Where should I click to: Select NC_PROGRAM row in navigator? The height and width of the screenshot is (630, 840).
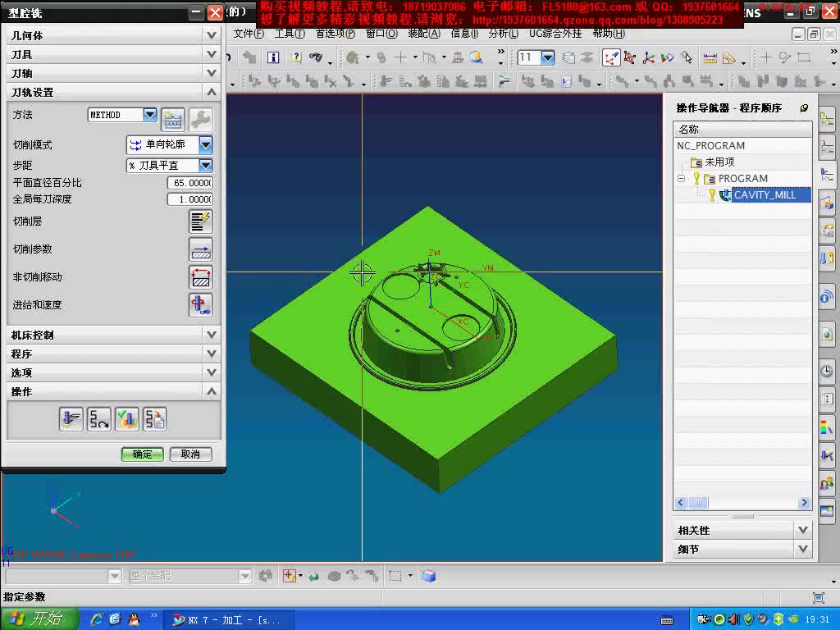pos(742,146)
